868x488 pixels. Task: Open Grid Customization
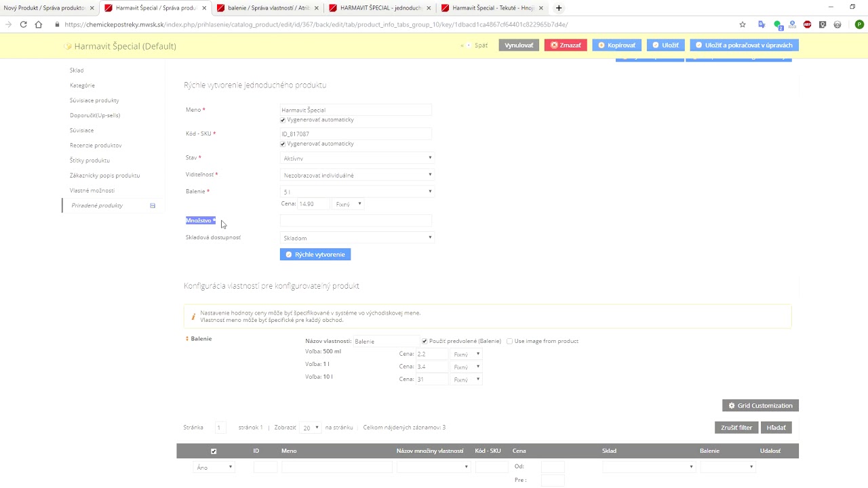[760, 405]
